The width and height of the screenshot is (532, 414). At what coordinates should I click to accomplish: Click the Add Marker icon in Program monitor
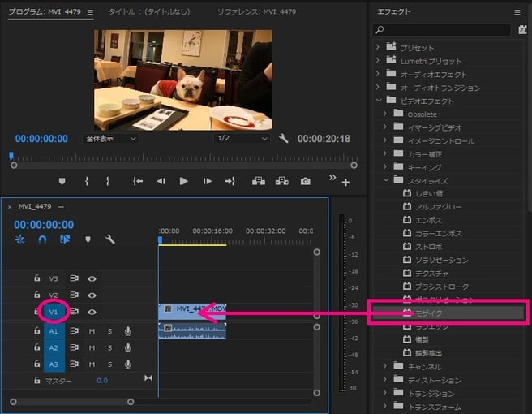click(62, 181)
